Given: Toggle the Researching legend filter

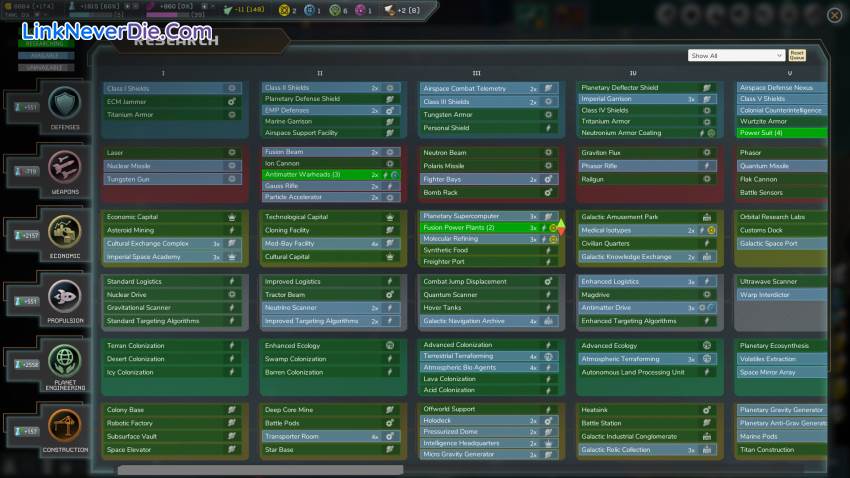Looking at the screenshot, I should pyautogui.click(x=43, y=43).
